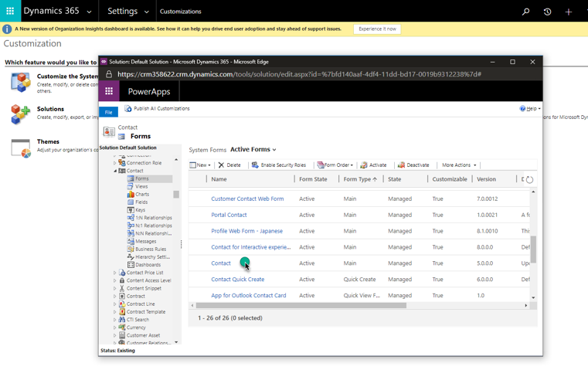Open the Settings navigation menu
The height and width of the screenshot is (370, 588).
(128, 12)
